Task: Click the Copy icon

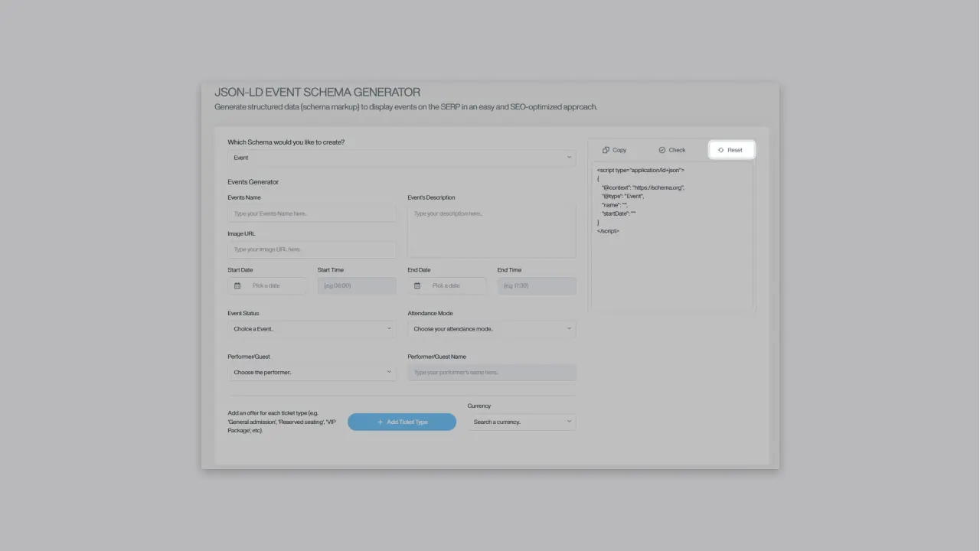Action: point(606,150)
